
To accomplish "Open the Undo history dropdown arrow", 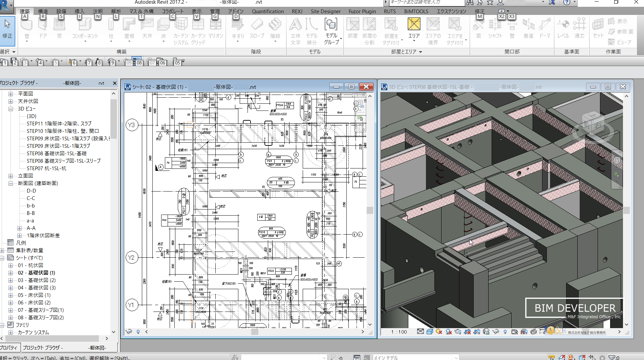I will point(46,62).
